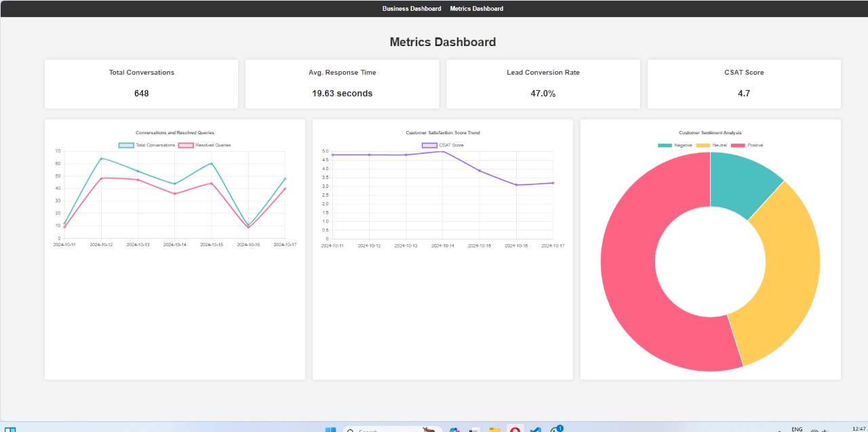Select the Metrics Dashboard nav link
The width and height of the screenshot is (868, 432).
coord(477,9)
